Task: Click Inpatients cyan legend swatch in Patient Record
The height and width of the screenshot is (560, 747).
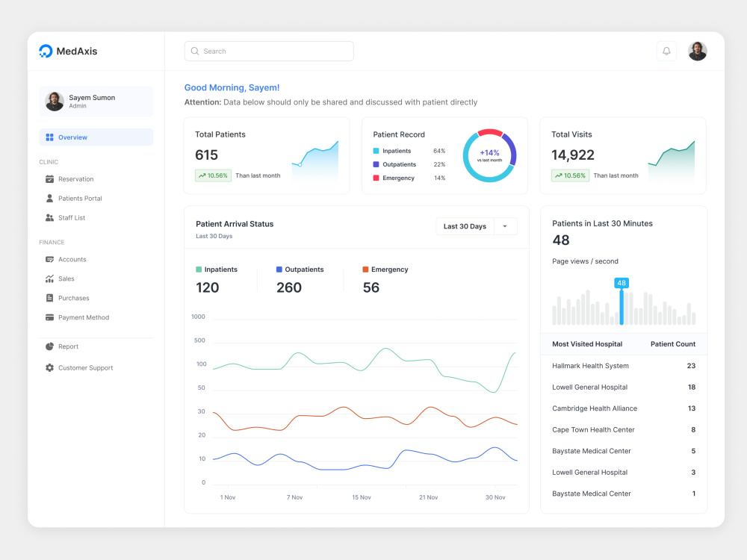Action: pyautogui.click(x=376, y=151)
